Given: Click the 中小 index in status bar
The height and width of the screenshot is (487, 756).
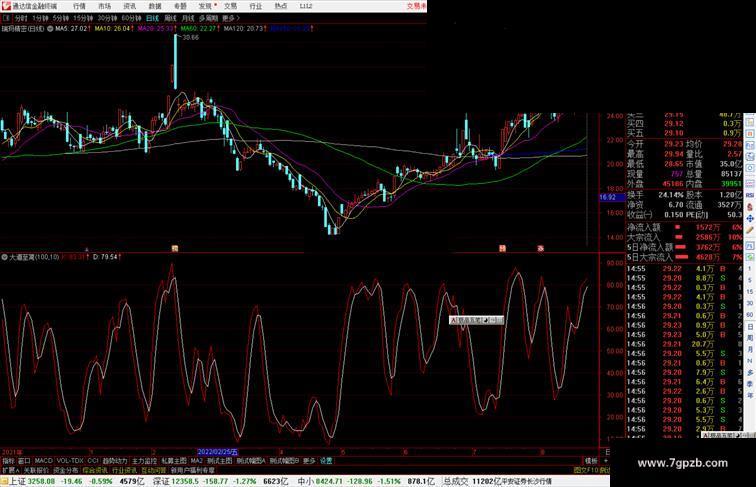Looking at the screenshot, I should coord(305,481).
